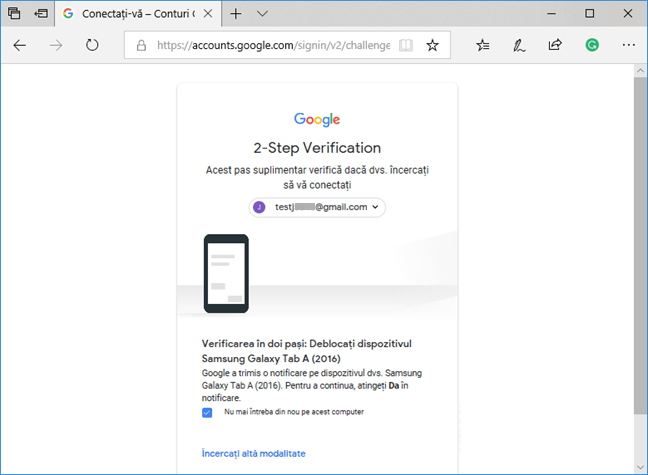The height and width of the screenshot is (475, 648).
Task: Share this page icon
Action: click(x=555, y=44)
